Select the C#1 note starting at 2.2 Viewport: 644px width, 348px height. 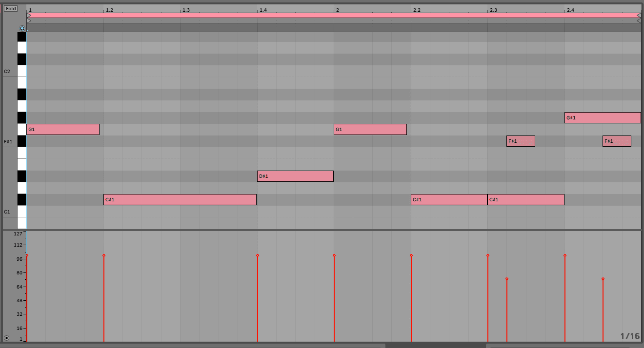(x=449, y=199)
